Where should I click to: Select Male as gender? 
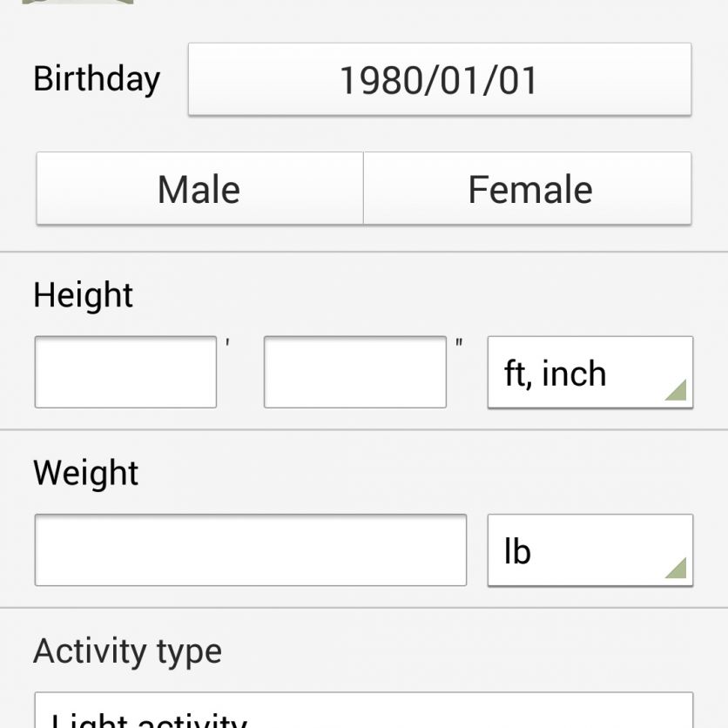[199, 189]
